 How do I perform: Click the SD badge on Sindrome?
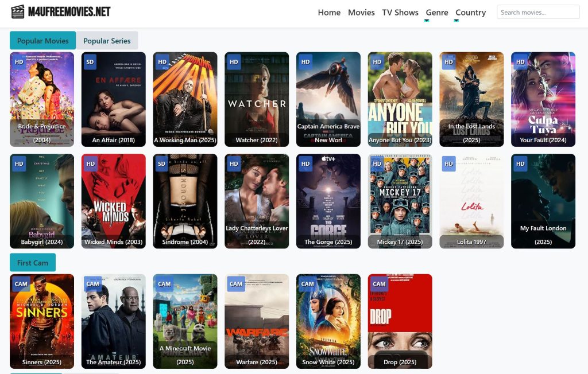[x=161, y=163]
